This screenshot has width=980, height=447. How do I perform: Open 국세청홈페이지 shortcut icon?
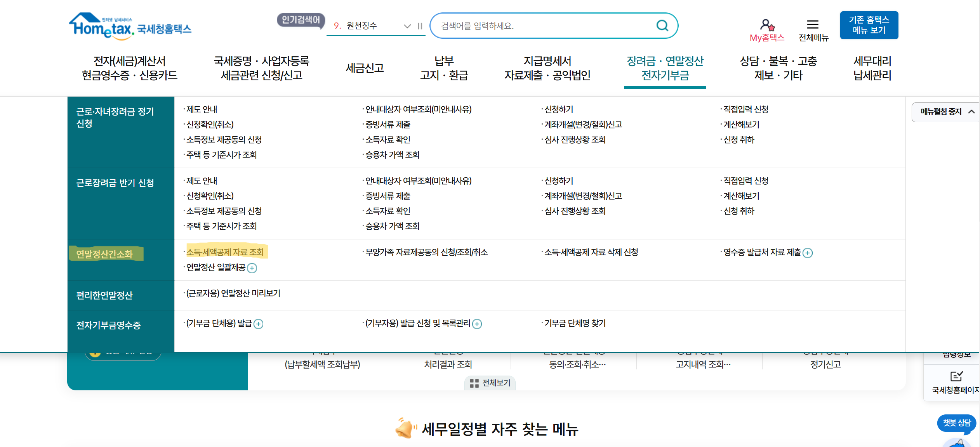click(956, 376)
